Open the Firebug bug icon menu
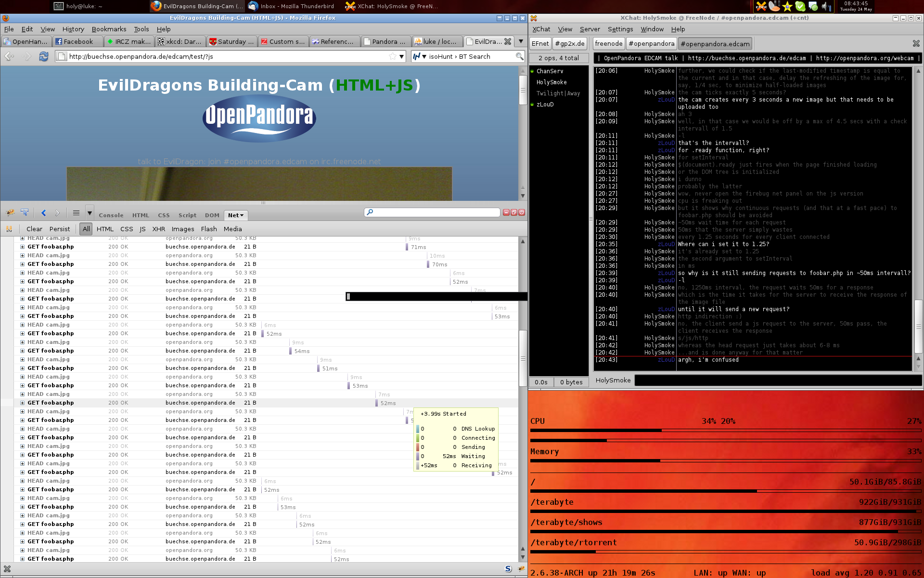This screenshot has width=924, height=578. tap(10, 212)
